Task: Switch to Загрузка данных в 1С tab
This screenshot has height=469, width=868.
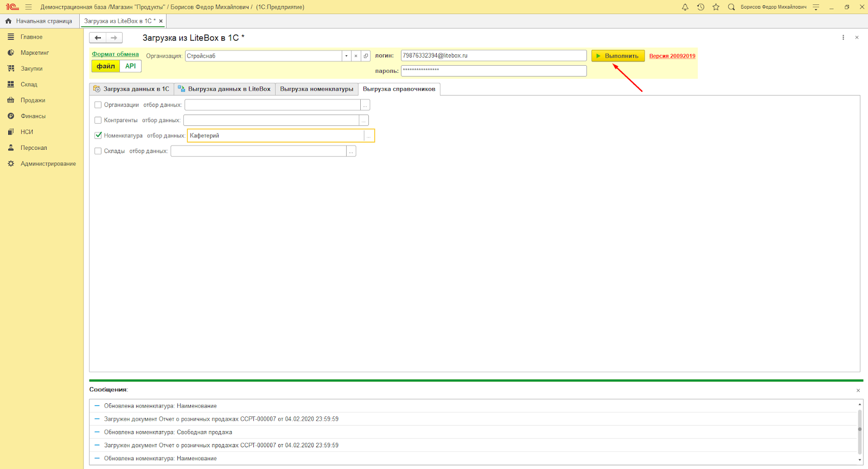Action: (x=131, y=89)
